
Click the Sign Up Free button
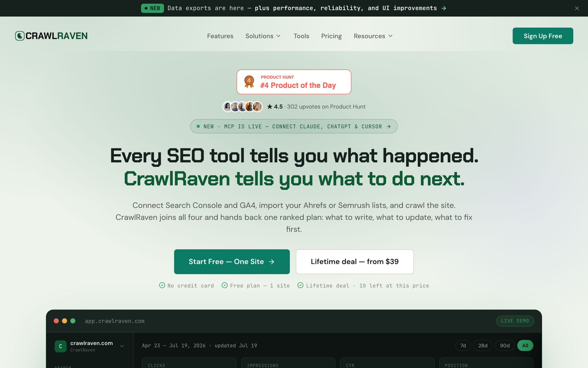pos(543,36)
